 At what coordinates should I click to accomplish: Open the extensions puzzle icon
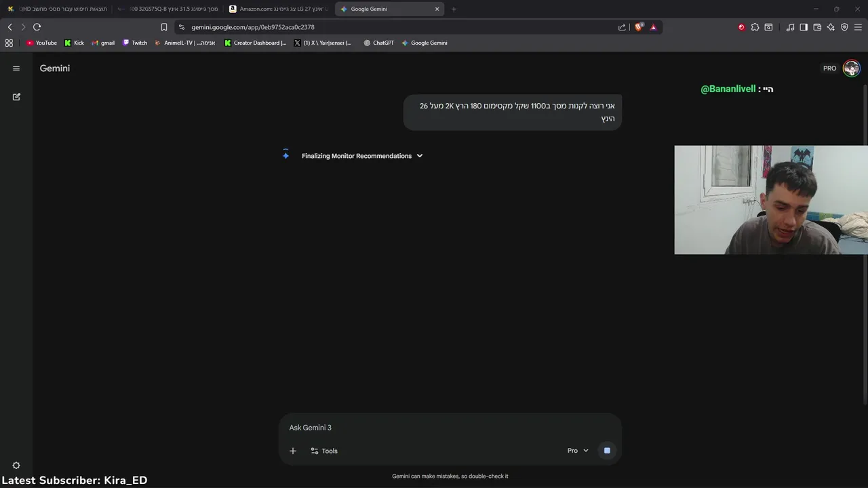pos(755,27)
